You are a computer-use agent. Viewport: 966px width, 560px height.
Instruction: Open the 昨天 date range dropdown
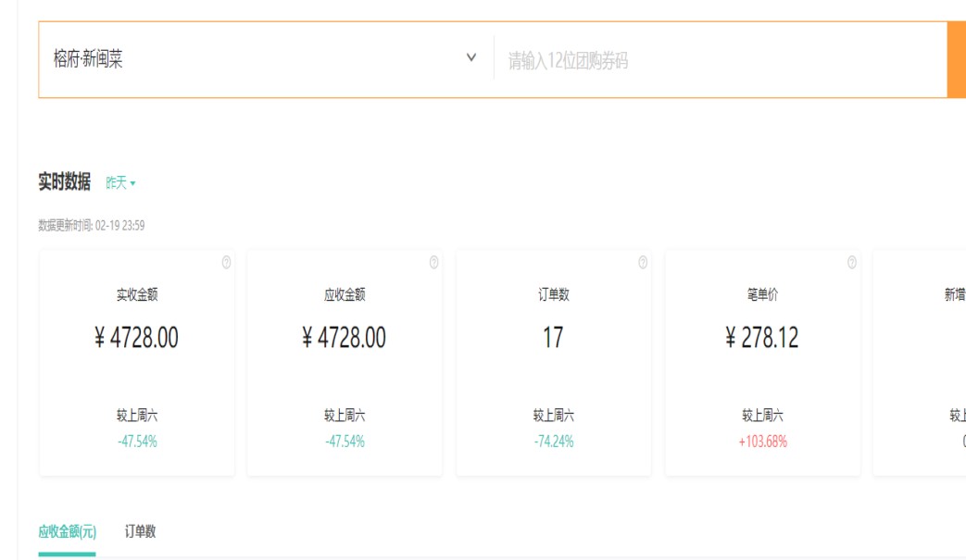pyautogui.click(x=120, y=183)
